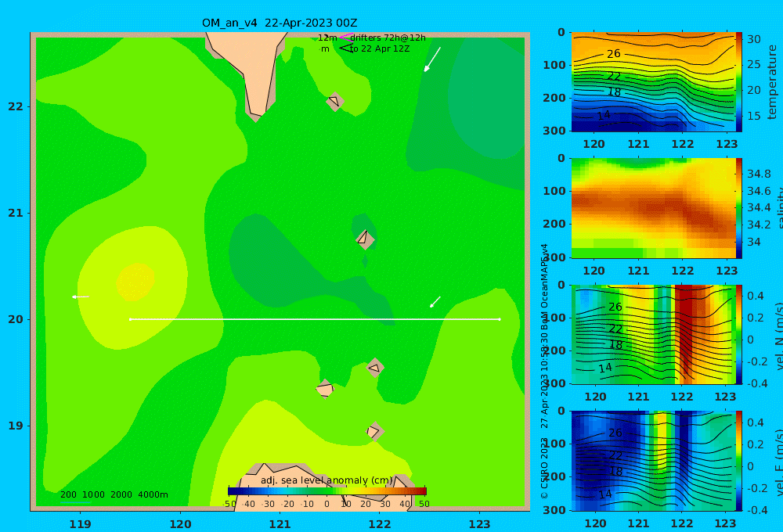The height and width of the screenshot is (532, 783).
Task: Click the magenta drifter arrow legend icon
Action: tap(345, 37)
